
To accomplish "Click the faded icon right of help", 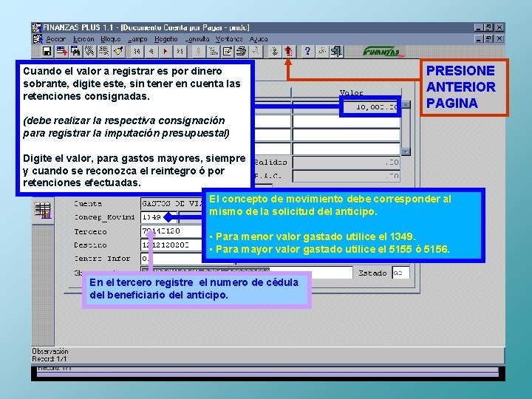I will coord(321,51).
